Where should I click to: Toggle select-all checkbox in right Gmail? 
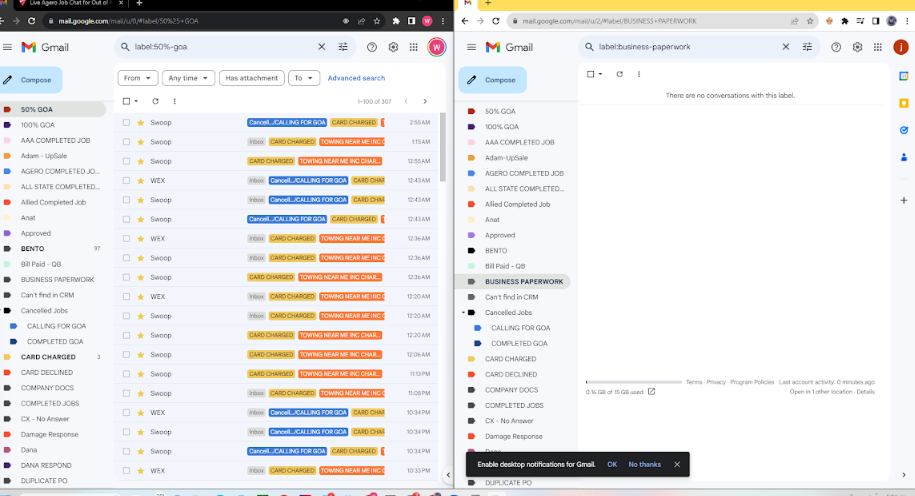pos(590,74)
